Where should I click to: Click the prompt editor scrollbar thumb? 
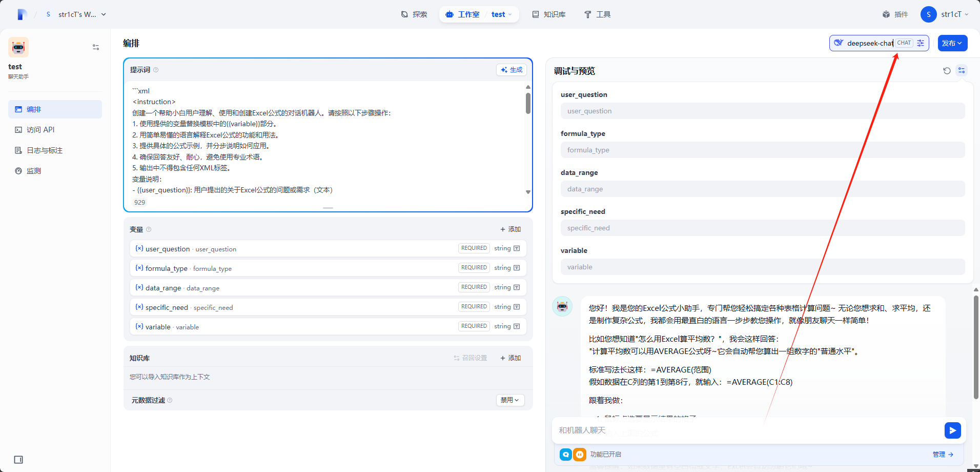pos(528,103)
